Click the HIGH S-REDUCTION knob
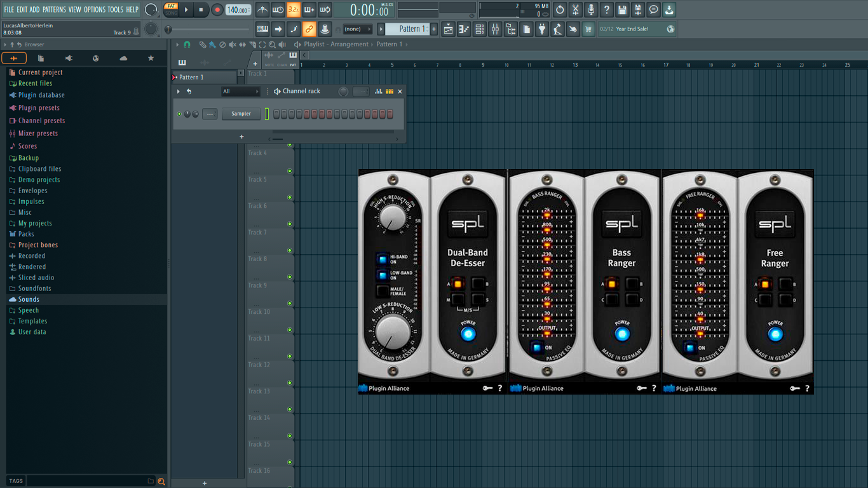The height and width of the screenshot is (488, 868). [392, 219]
